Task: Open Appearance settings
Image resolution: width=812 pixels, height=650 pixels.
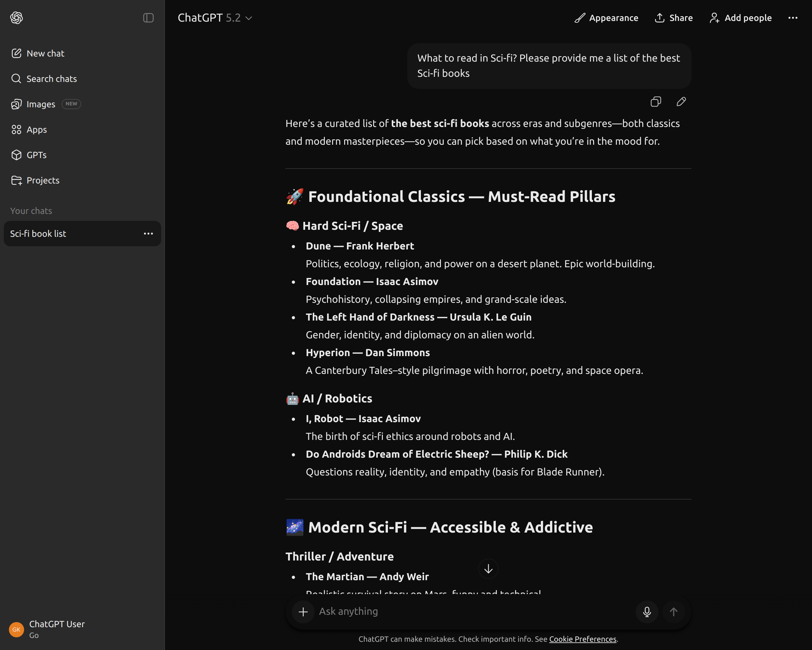Action: point(606,18)
